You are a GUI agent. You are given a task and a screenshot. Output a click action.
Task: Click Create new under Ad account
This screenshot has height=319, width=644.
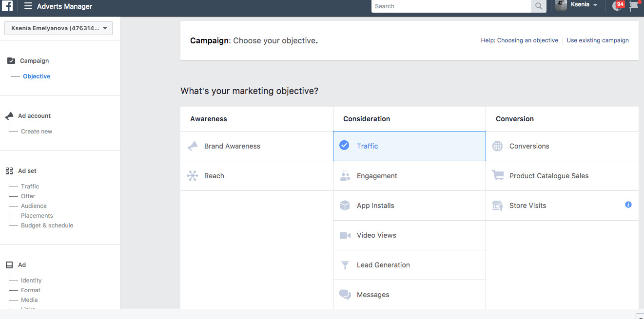pos(37,131)
